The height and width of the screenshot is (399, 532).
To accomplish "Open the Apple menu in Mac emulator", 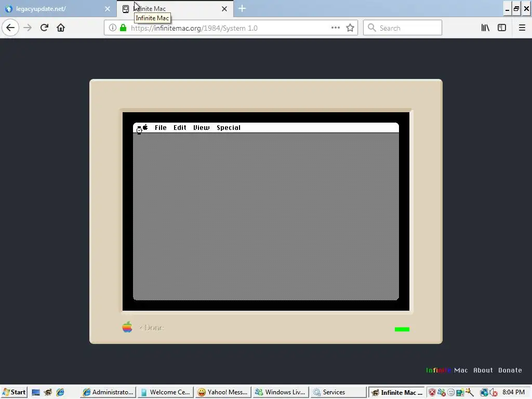I will [x=145, y=128].
